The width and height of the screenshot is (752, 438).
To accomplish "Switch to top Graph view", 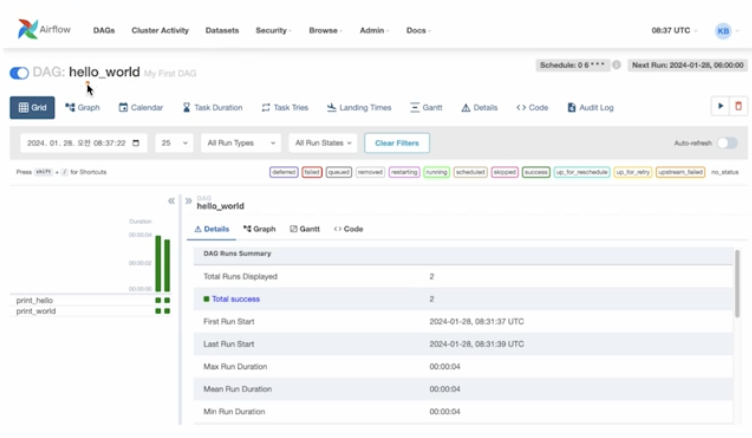I will click(82, 107).
